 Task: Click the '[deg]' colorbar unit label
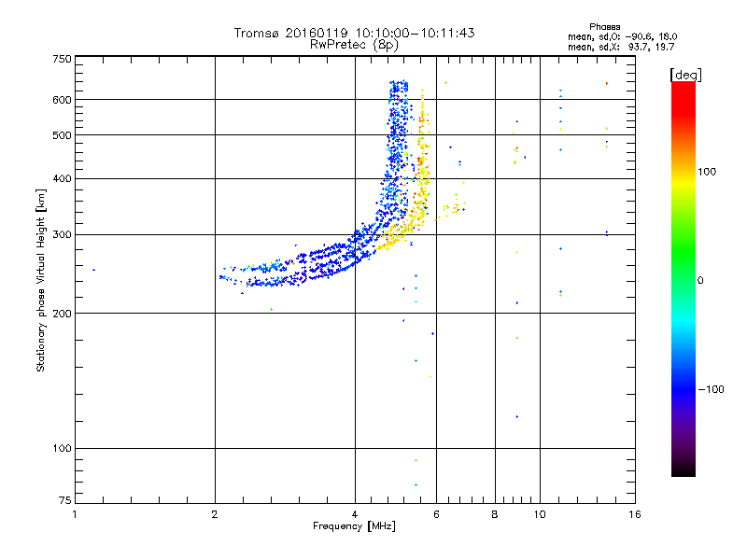click(685, 75)
